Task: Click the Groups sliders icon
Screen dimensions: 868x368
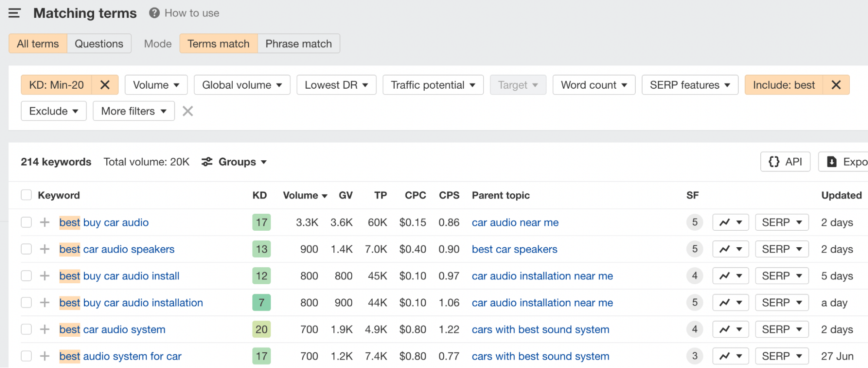Action: [207, 162]
